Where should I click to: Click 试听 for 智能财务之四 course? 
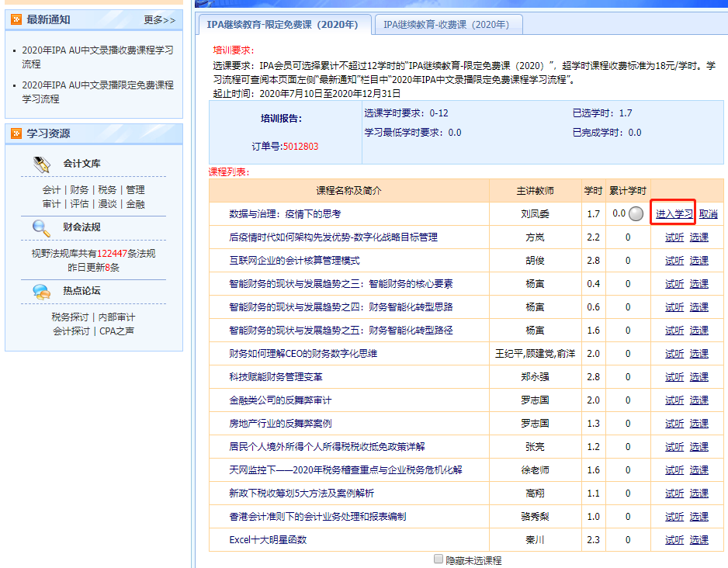674,307
